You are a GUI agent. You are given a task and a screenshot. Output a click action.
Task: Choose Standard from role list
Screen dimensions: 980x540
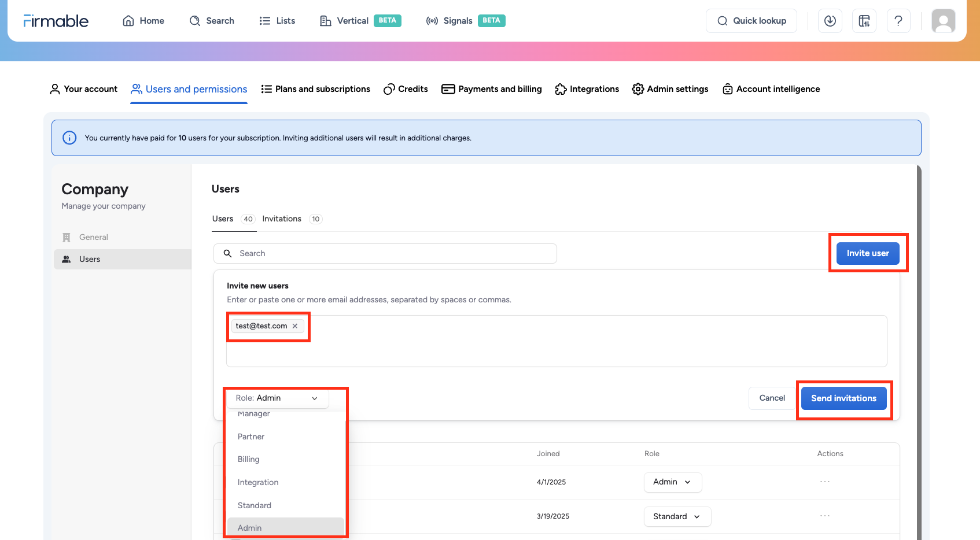coord(286,505)
